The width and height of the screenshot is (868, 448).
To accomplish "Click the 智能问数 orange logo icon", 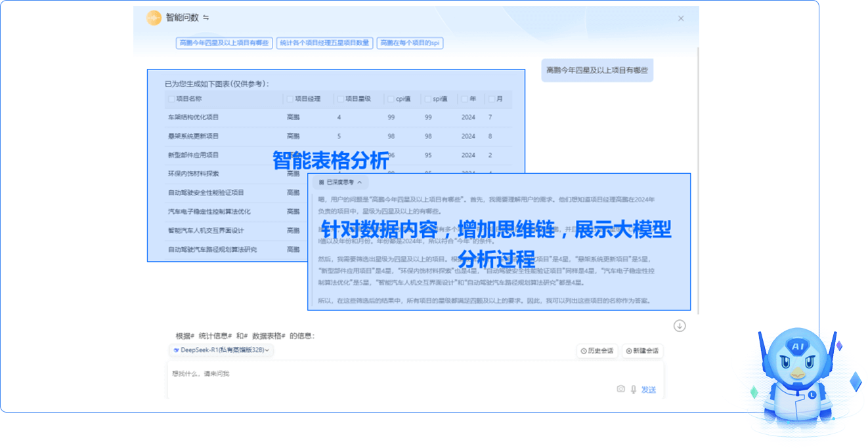I will [154, 18].
